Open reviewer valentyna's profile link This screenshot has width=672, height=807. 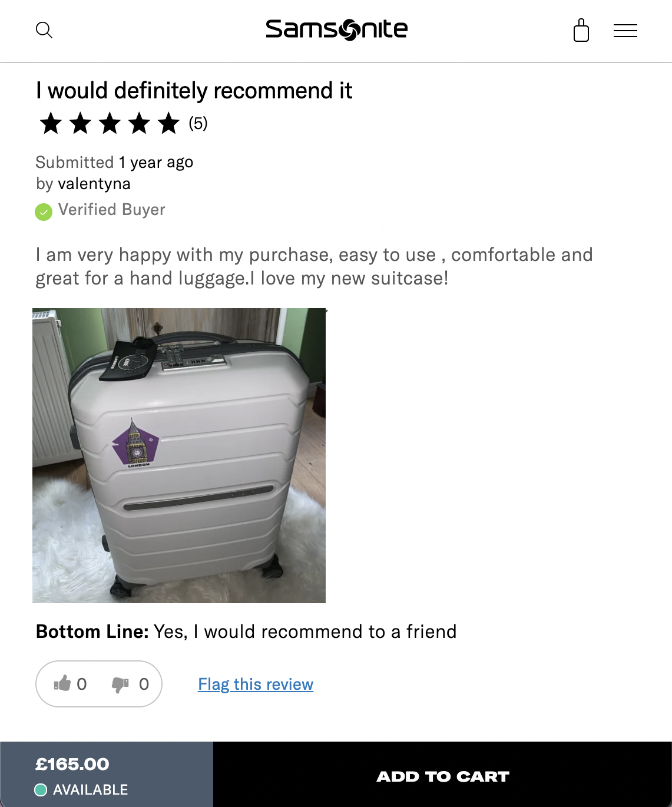[94, 184]
